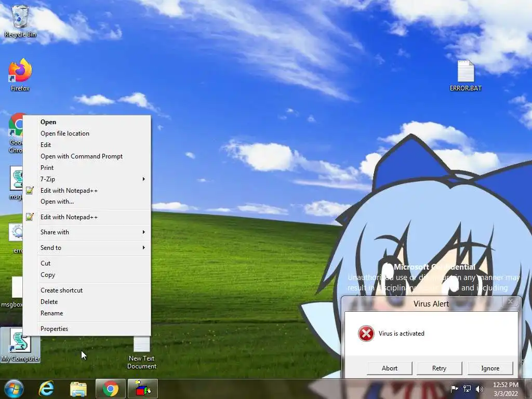Open Action Center flag tray icon
Image resolution: width=532 pixels, height=399 pixels.
[454, 389]
